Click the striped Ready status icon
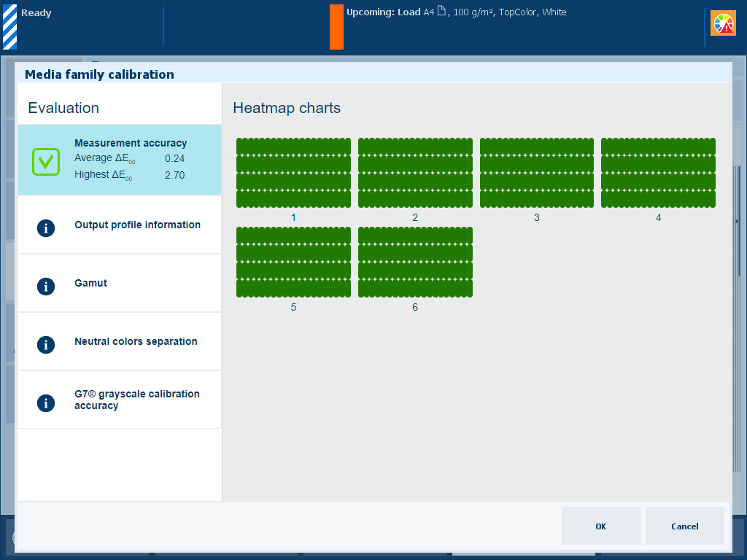Viewport: 747px width, 560px height. pos(9,27)
